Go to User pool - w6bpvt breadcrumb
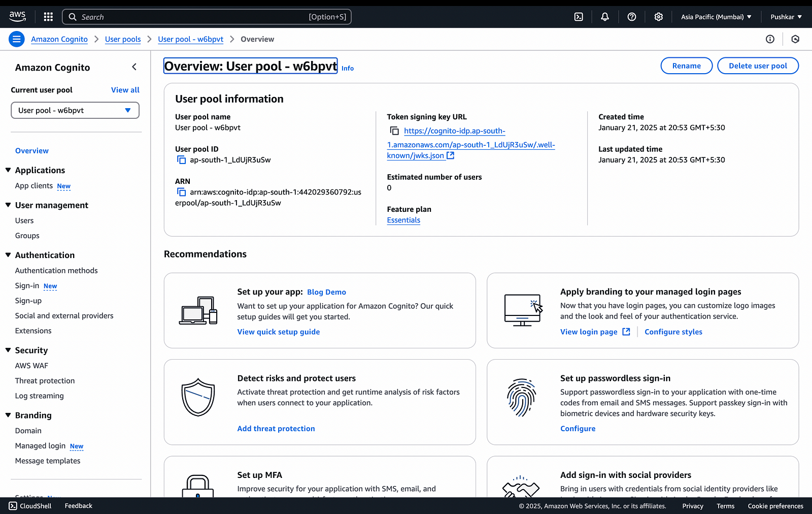This screenshot has width=812, height=514. pyautogui.click(x=191, y=39)
